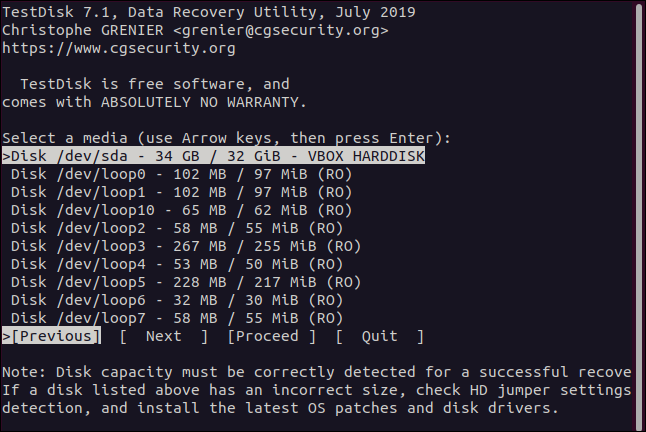646x432 pixels.
Task: Click Proceed to continue with disk
Action: [271, 336]
